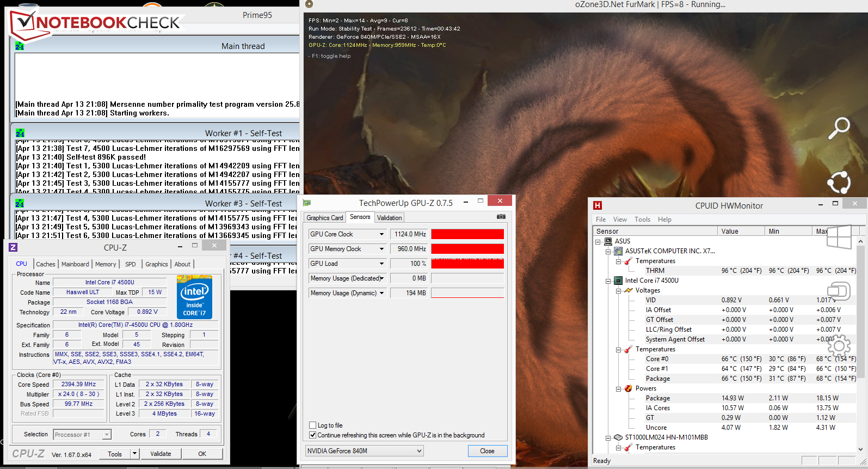Collapse the Voltages tree node
This screenshot has height=469, width=868.
619,291
